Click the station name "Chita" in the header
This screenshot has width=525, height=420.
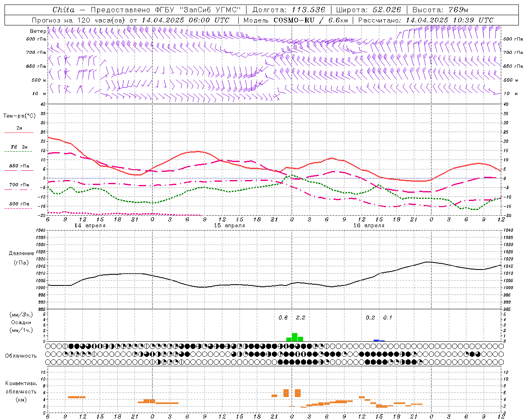(64, 10)
